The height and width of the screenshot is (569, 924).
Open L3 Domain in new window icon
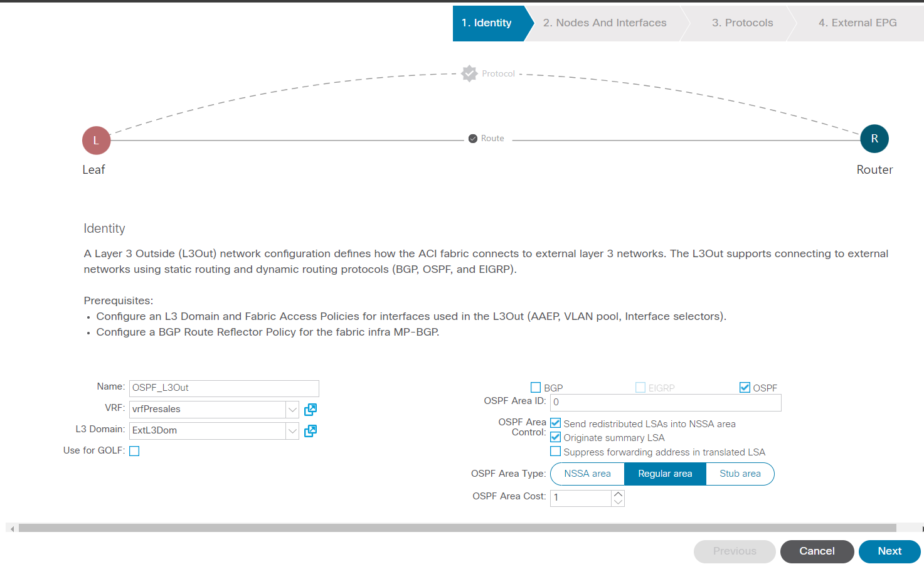(311, 431)
